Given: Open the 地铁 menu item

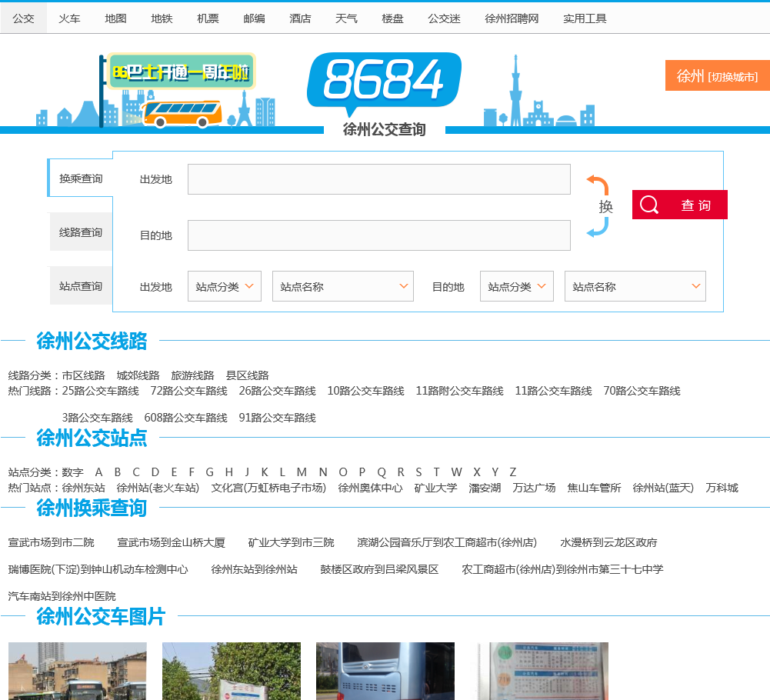Looking at the screenshot, I should 162,18.
